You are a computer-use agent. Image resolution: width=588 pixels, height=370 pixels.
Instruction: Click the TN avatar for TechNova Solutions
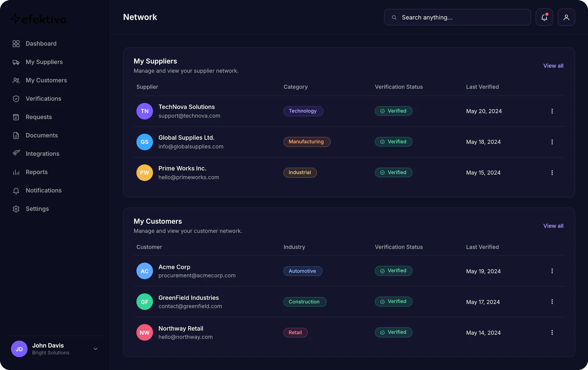coord(145,111)
